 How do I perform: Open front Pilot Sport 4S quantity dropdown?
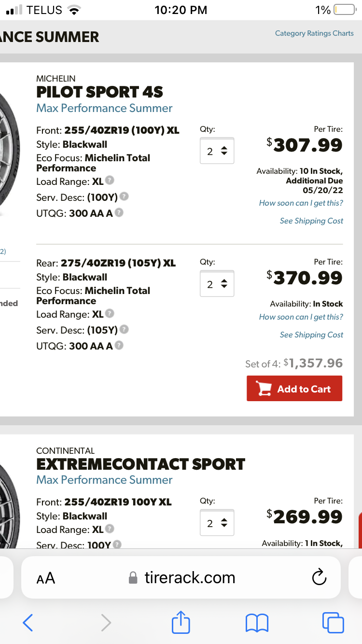[x=217, y=151]
